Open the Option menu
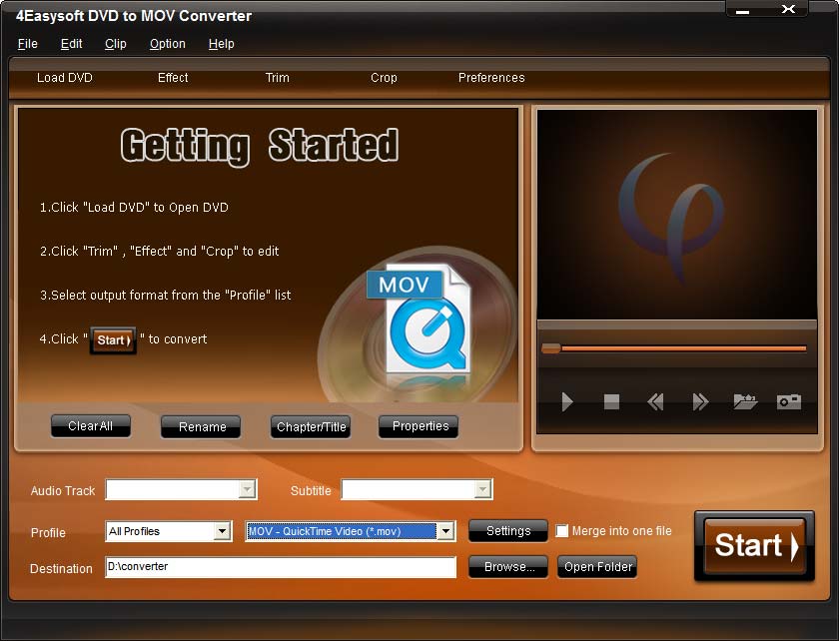This screenshot has width=840, height=641. (x=167, y=44)
